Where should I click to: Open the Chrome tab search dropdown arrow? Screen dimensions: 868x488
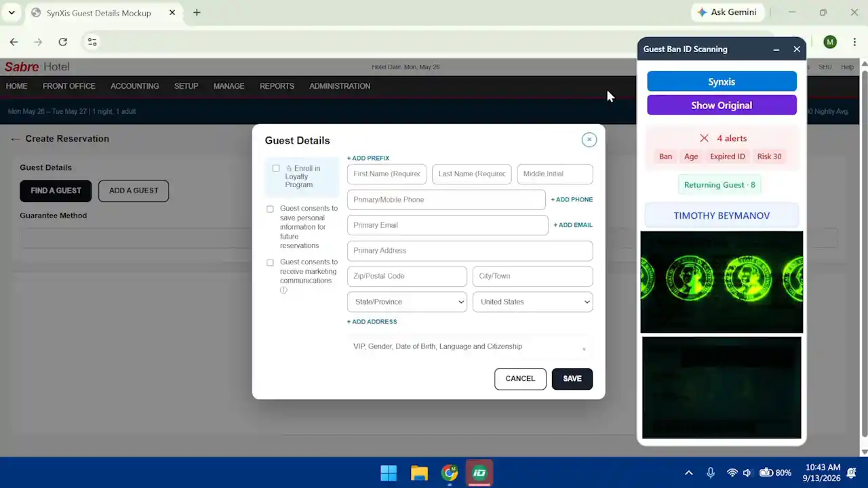(x=12, y=12)
